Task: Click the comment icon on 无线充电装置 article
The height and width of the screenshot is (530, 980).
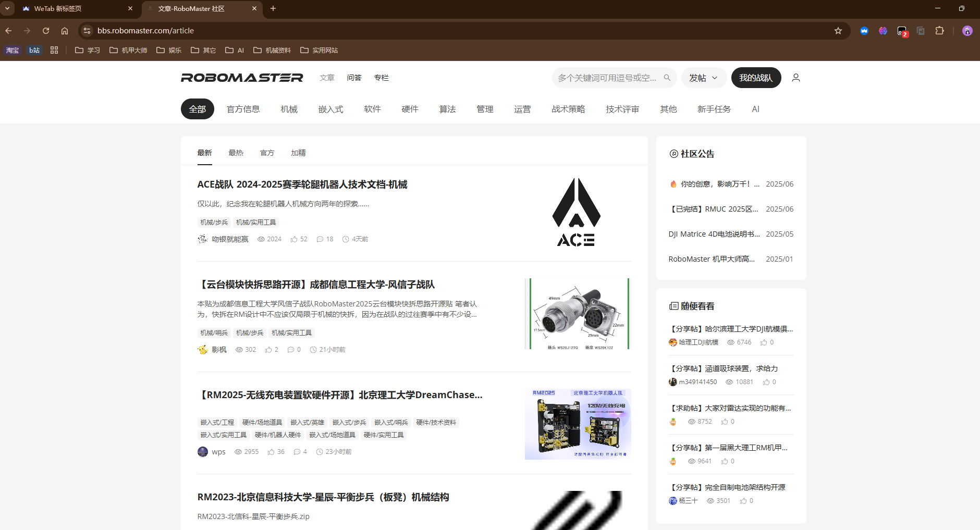Action: [x=297, y=452]
